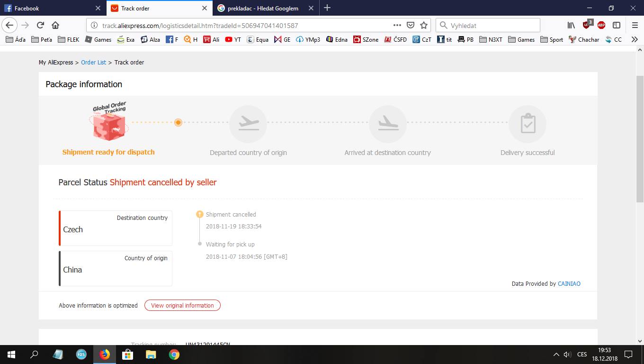
Task: Go to the browser home page
Action: 55,25
